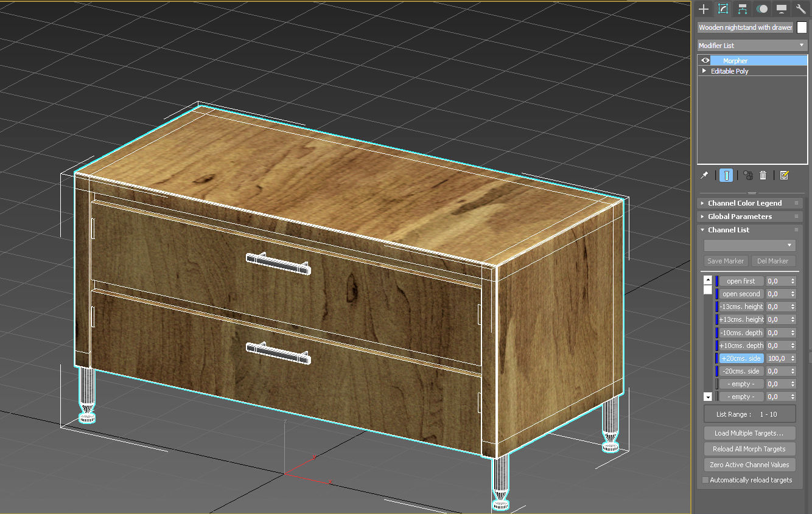812x514 pixels.
Task: Click 'open first' channel color indicator
Action: pyautogui.click(x=716, y=281)
